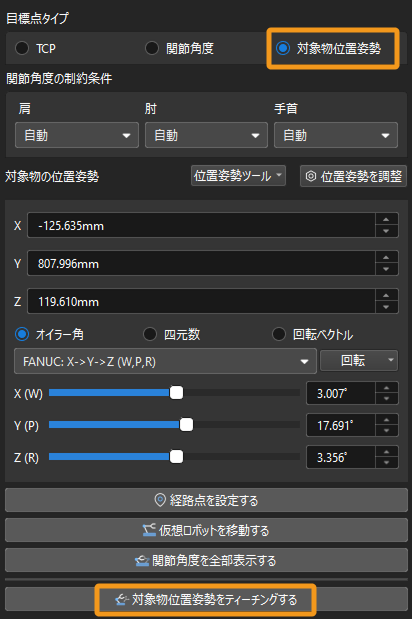Select the 関節角度 radio button

point(152,49)
